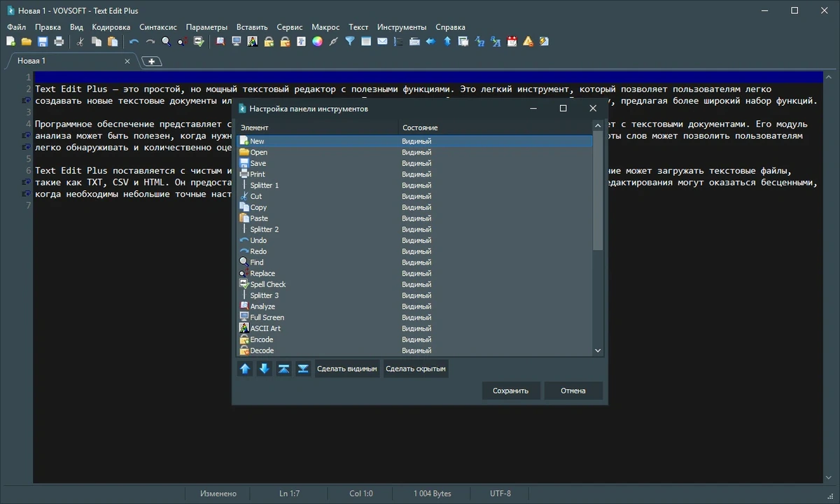Click the Find magnifier icon in main toolbar
Image resolution: width=840 pixels, height=504 pixels.
[166, 41]
